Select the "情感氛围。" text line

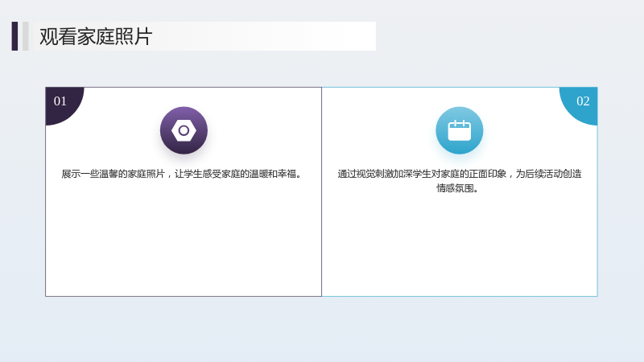click(456, 188)
